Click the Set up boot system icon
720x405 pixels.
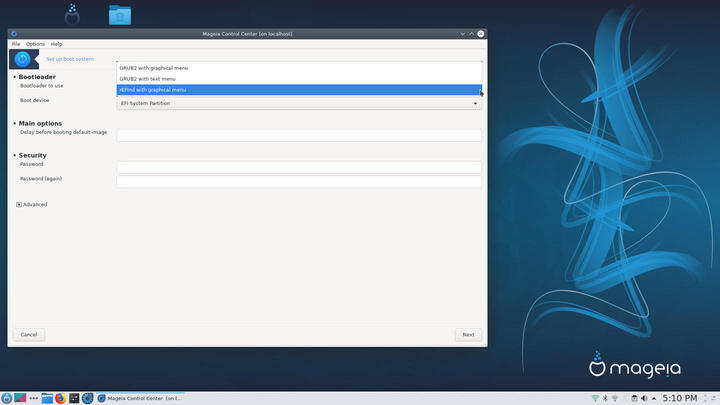click(24, 59)
